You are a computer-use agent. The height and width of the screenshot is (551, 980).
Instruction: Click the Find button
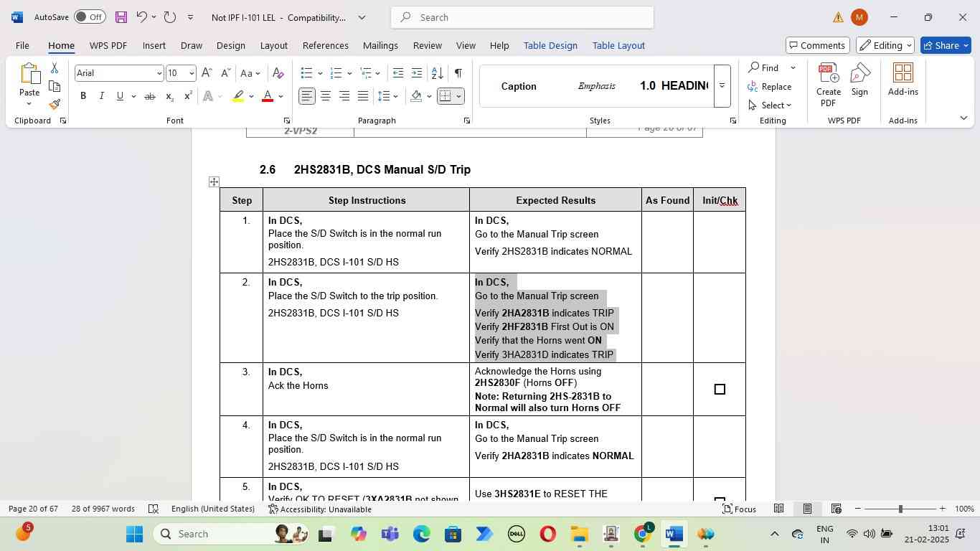[x=764, y=67]
